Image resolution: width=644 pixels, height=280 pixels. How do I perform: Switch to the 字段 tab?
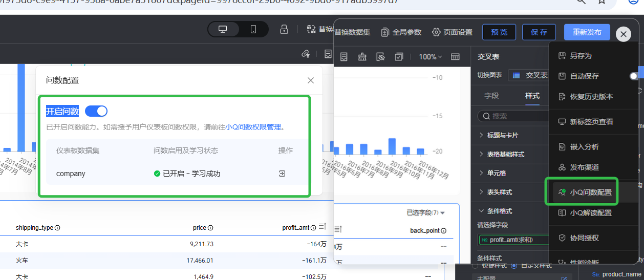491,96
